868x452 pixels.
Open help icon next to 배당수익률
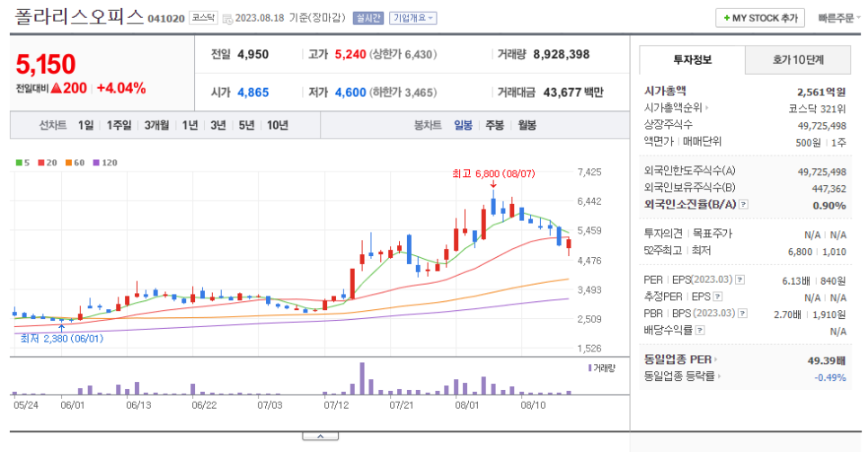pos(700,330)
